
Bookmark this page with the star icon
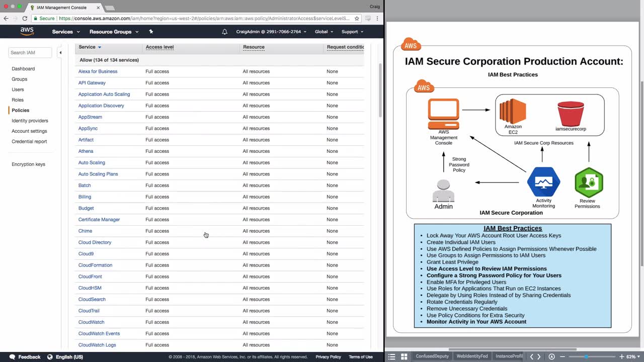point(357,18)
